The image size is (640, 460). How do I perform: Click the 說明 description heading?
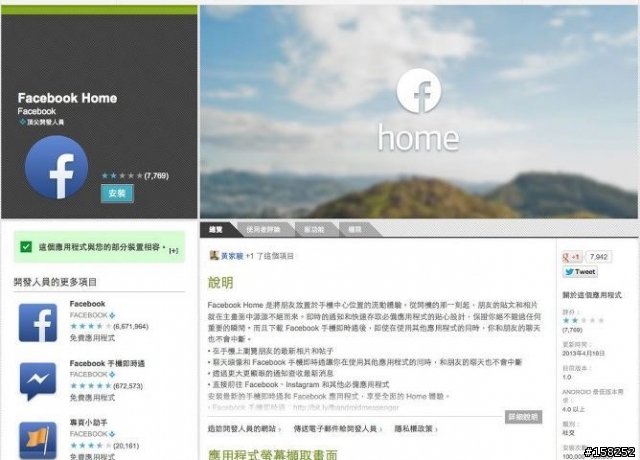pyautogui.click(x=220, y=282)
